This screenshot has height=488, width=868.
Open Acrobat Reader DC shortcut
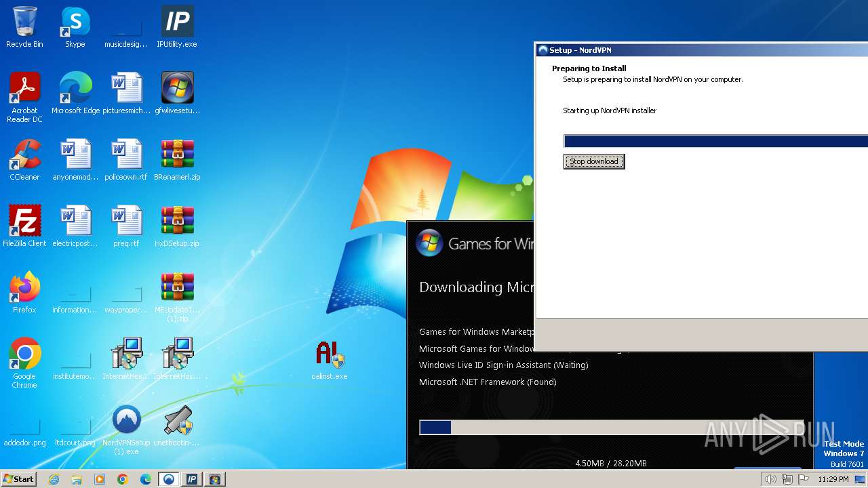click(x=24, y=98)
